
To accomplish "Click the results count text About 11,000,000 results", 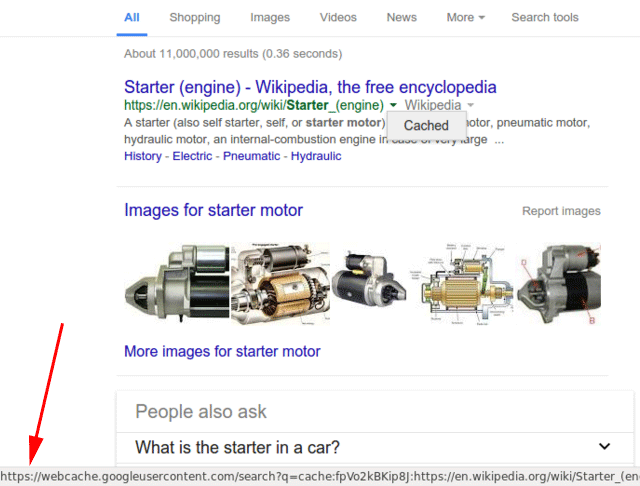I will coord(233,54).
